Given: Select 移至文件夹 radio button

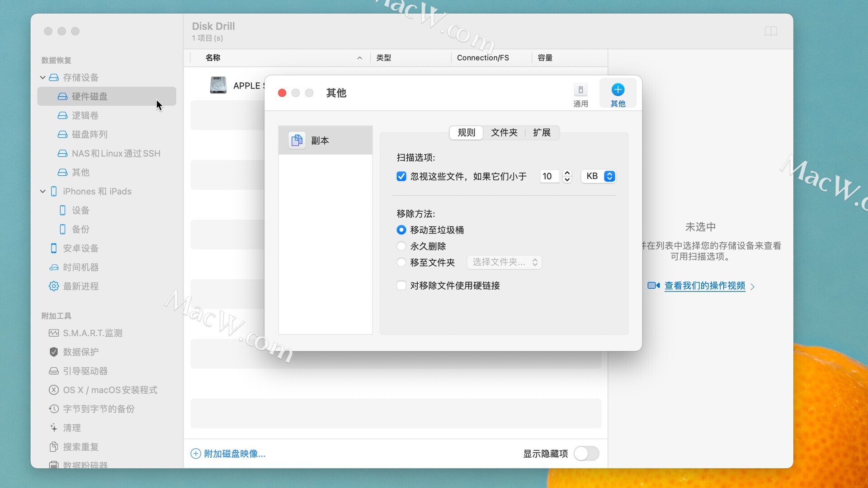Looking at the screenshot, I should point(401,263).
